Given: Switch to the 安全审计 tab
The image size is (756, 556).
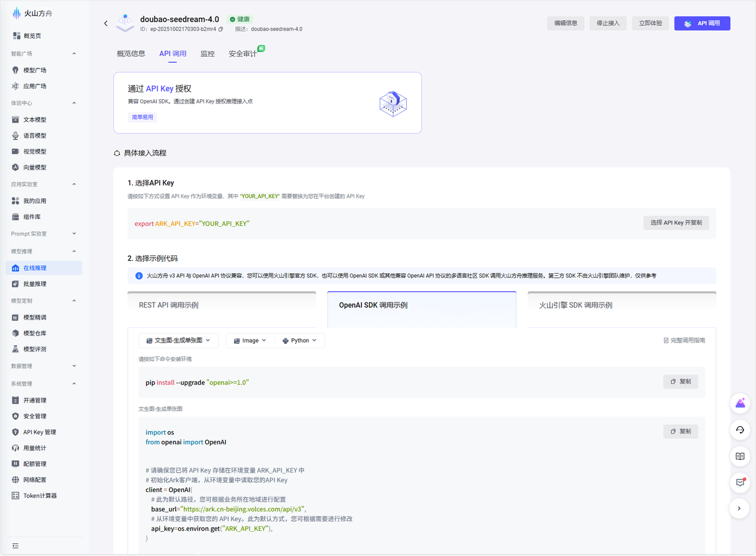Looking at the screenshot, I should [x=243, y=54].
